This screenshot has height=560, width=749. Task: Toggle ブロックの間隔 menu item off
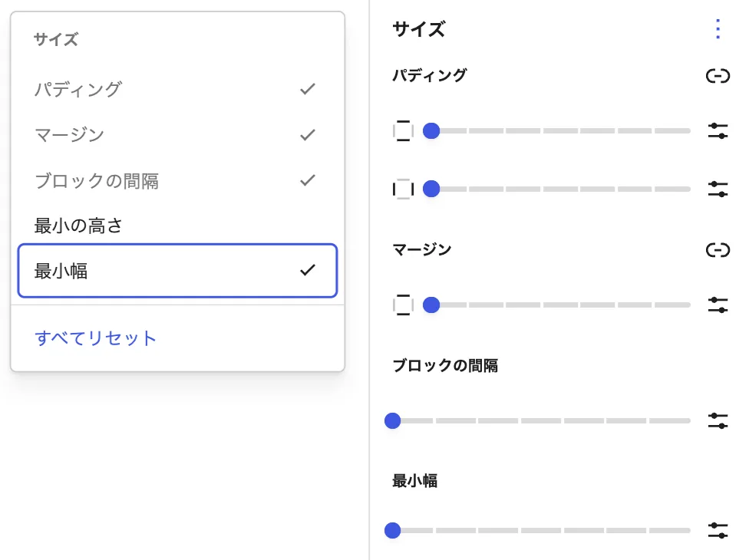[177, 181]
